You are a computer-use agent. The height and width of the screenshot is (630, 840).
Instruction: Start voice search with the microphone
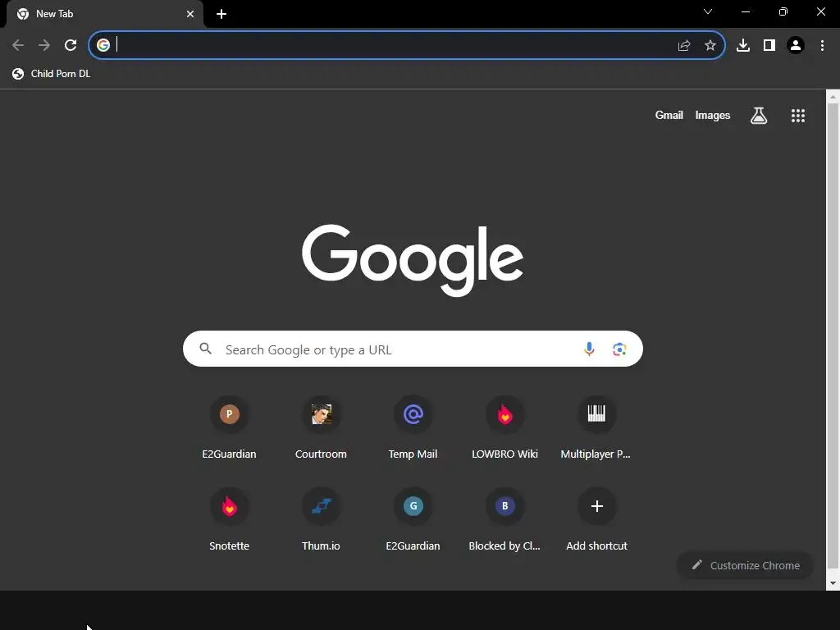(x=589, y=349)
